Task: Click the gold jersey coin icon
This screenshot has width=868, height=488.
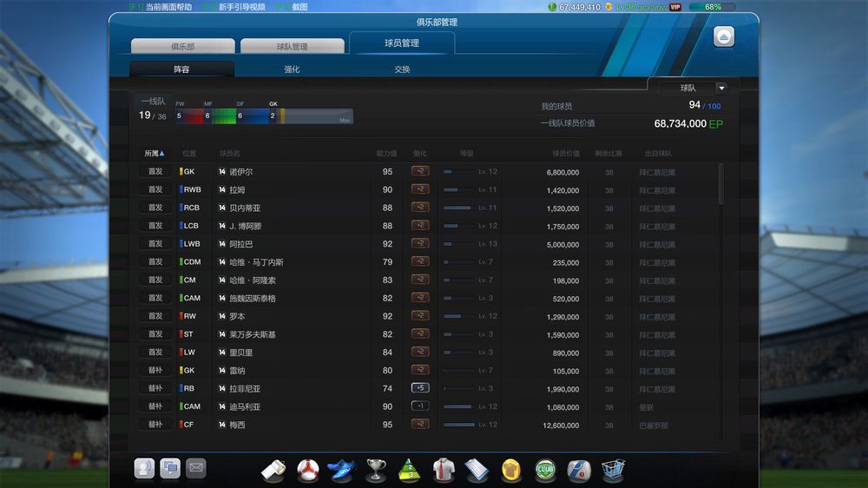Action: [x=511, y=471]
